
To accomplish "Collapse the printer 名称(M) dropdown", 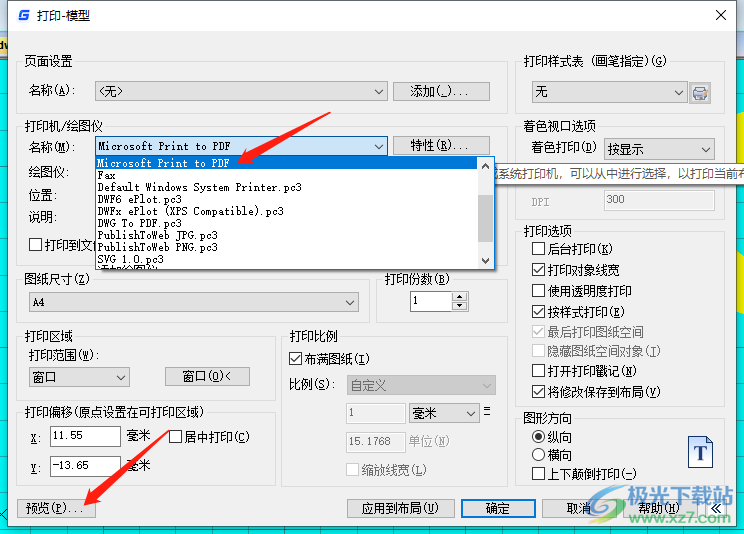I will [x=241, y=146].
